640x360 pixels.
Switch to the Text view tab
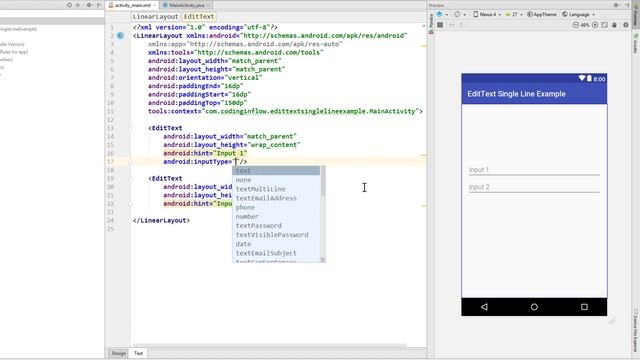pyautogui.click(x=138, y=353)
